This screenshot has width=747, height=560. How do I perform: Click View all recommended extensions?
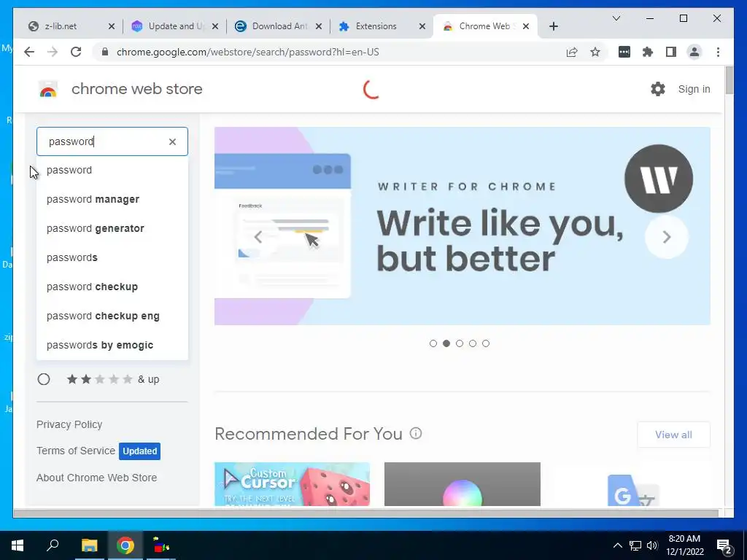point(673,435)
